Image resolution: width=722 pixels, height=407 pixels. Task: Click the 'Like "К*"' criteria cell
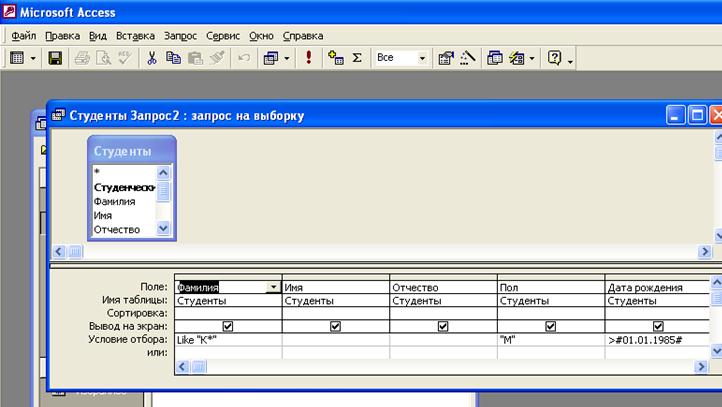pos(228,340)
